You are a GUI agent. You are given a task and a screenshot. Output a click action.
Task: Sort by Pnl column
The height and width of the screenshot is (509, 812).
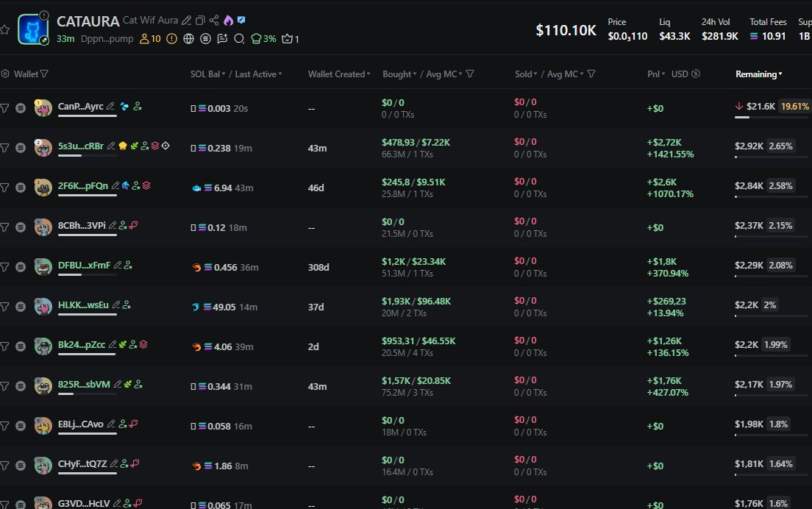[x=656, y=74]
